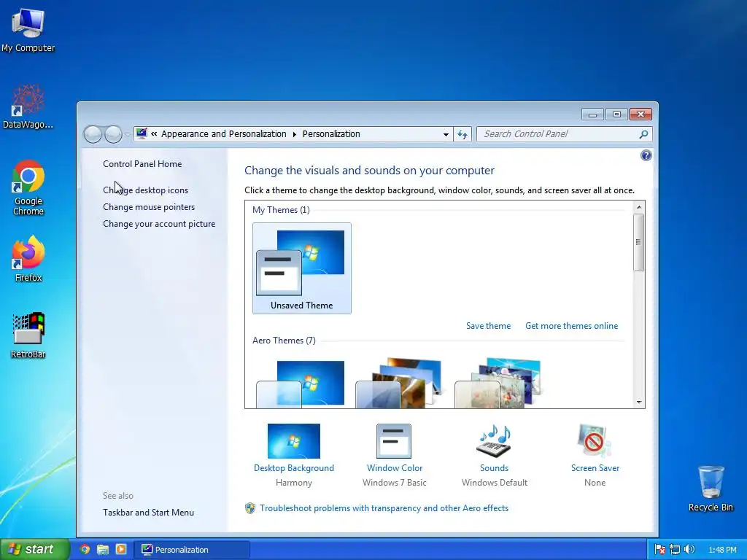Open Change mouse pointers link
747x560 pixels.
[149, 207]
